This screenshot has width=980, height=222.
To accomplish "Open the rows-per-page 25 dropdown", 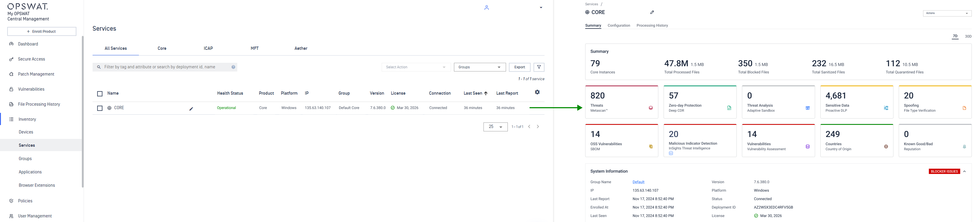I will tap(495, 127).
